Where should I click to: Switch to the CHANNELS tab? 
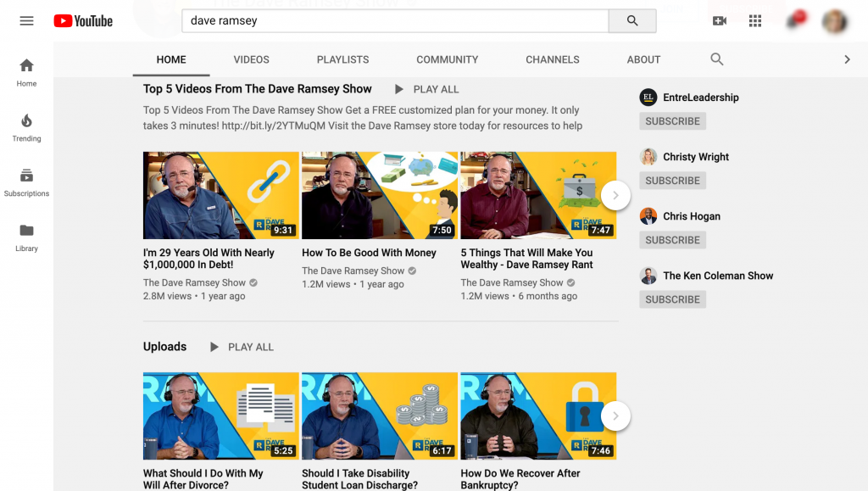click(553, 59)
